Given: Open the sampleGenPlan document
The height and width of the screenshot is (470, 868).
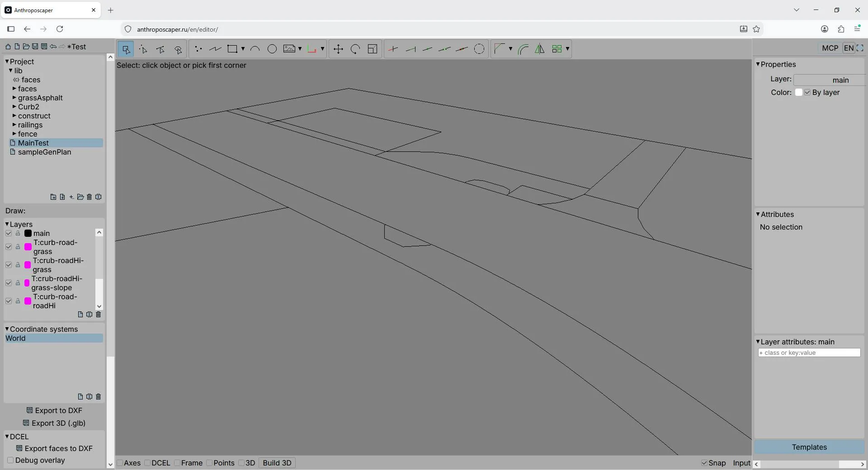Looking at the screenshot, I should point(44,152).
